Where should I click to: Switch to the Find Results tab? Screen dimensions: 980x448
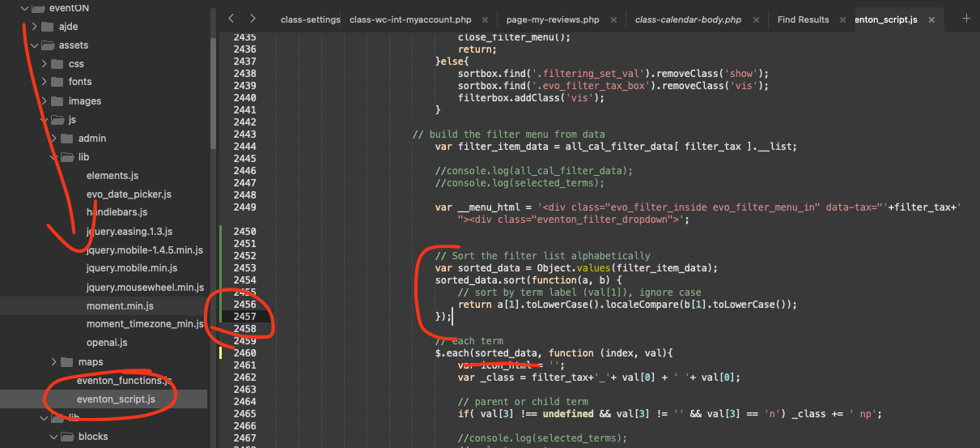[x=803, y=19]
